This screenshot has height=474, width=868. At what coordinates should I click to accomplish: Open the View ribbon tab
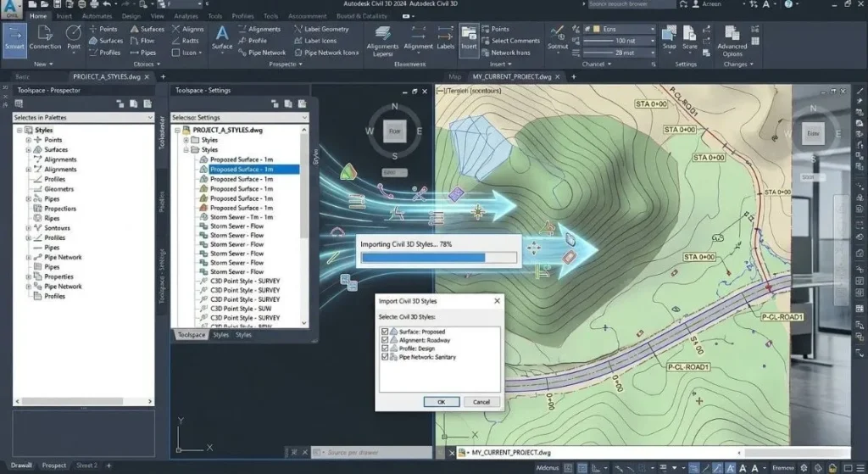pos(157,16)
